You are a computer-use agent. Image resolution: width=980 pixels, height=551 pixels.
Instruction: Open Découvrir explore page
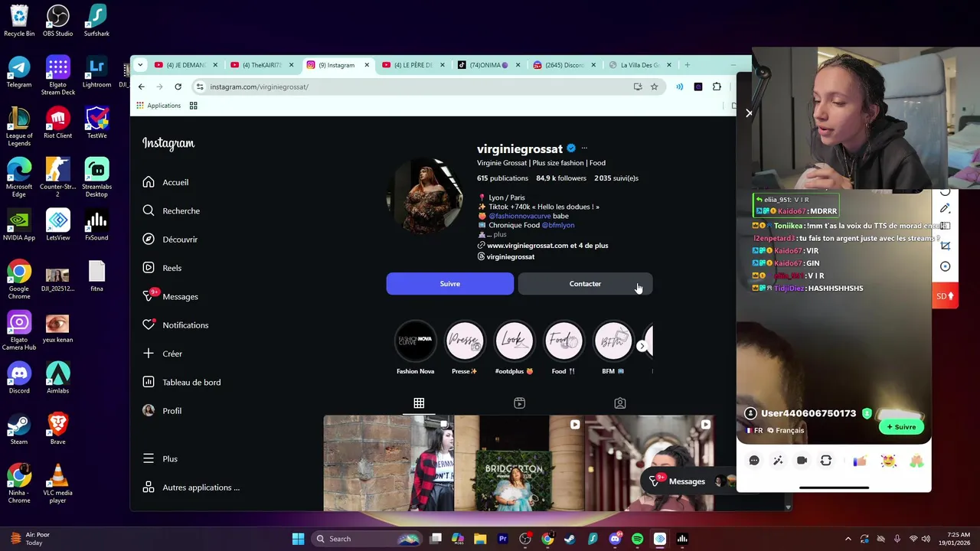click(170, 240)
